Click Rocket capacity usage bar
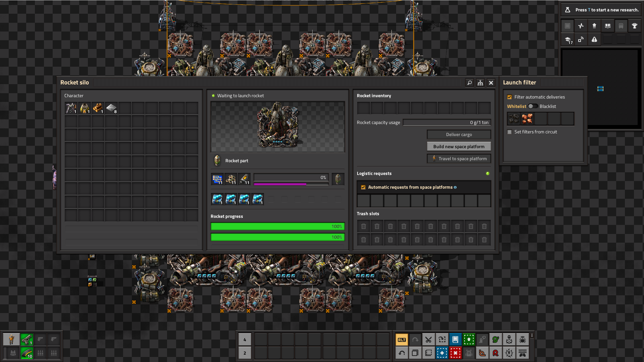The image size is (644, 362). click(447, 122)
